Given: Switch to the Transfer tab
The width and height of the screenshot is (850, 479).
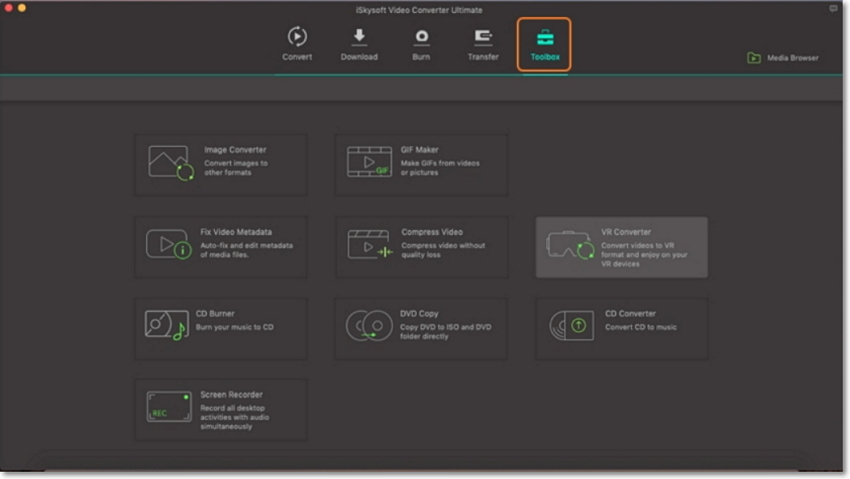Looking at the screenshot, I should coord(483,44).
